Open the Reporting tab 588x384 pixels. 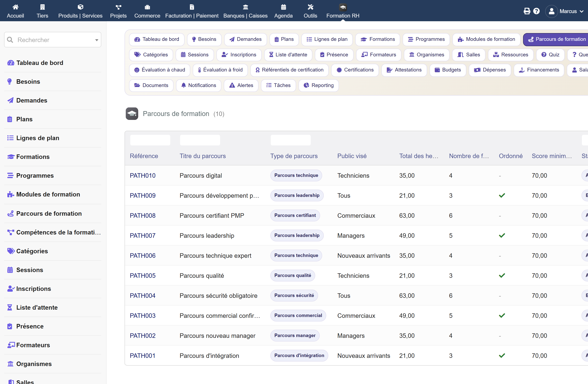pos(318,85)
